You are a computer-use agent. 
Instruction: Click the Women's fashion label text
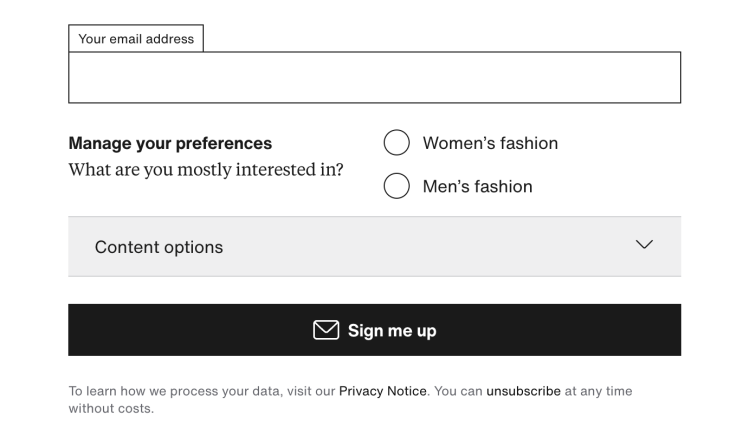(490, 143)
